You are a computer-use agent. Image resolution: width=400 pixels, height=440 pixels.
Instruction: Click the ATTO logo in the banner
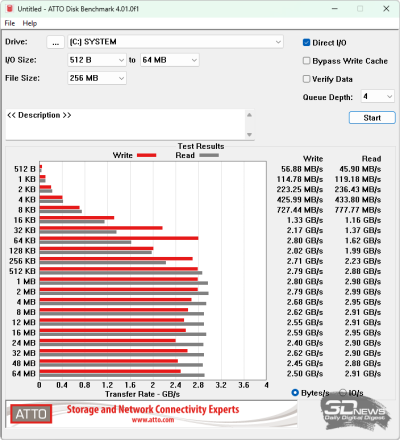[x=31, y=414]
